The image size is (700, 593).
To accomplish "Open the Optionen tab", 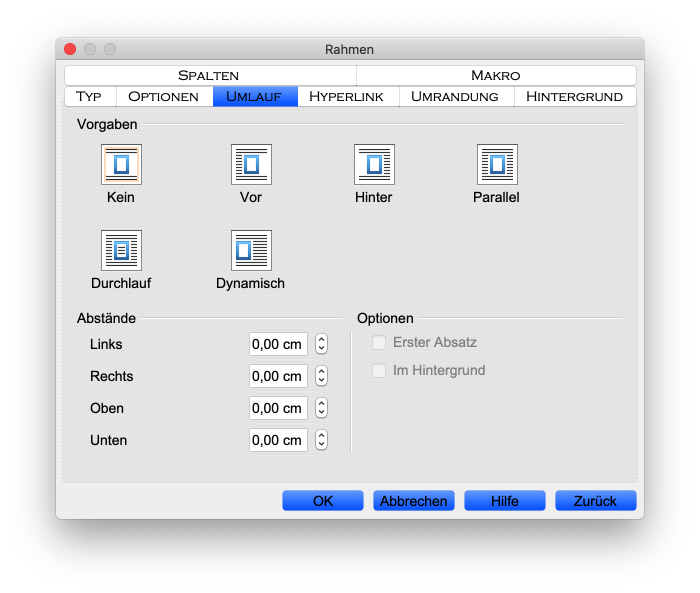I will tap(164, 96).
